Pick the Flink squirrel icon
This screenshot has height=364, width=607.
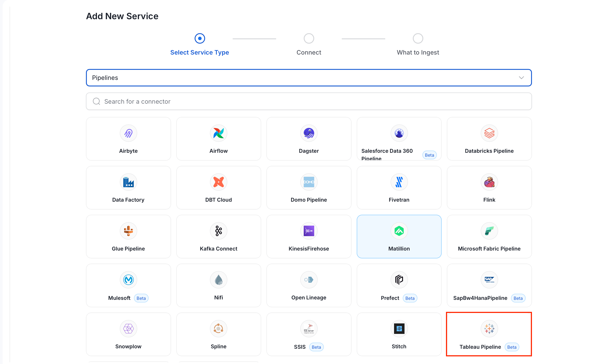click(489, 182)
